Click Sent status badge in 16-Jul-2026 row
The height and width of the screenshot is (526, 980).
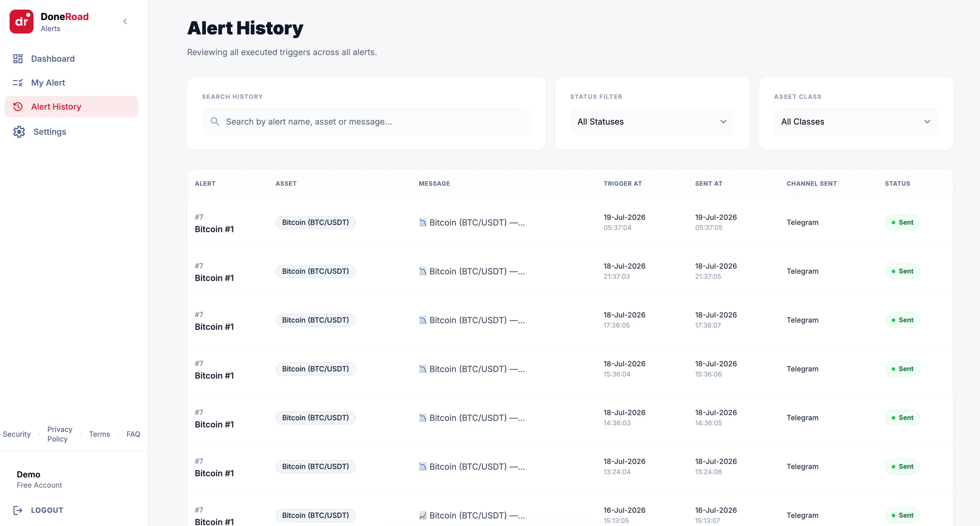coord(902,515)
